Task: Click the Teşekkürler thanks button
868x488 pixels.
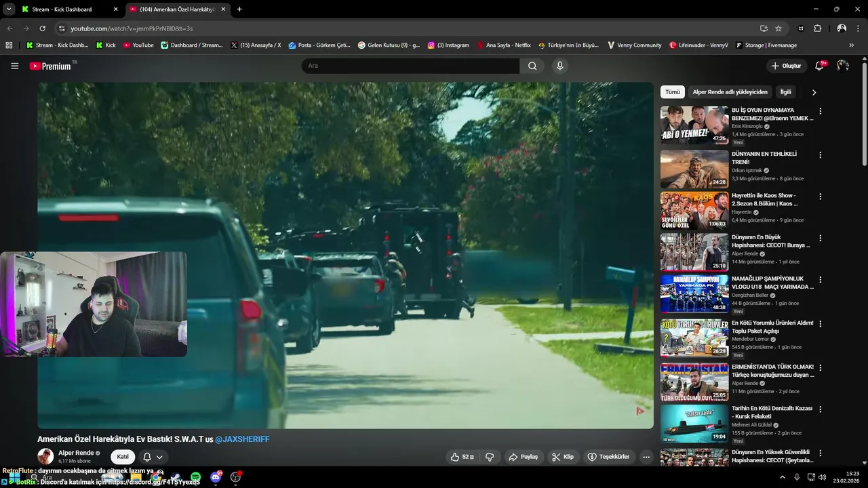Action: coord(608,457)
